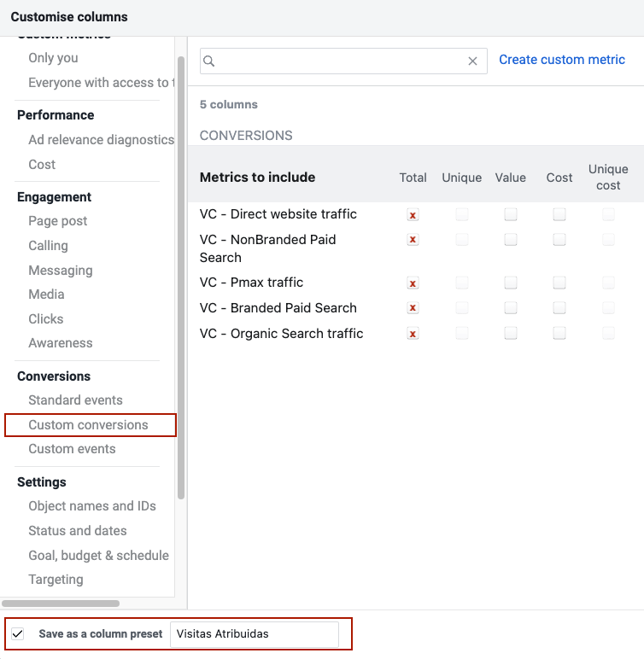Screen dimensions: 644x659
Task: Select Standard events under Conversions
Action: click(76, 400)
